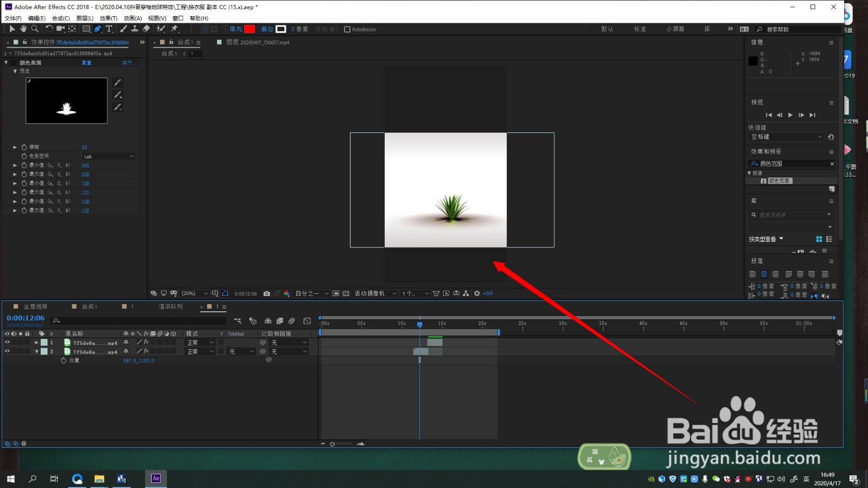This screenshot has height=488, width=868.
Task: Select the Hand tool in the toolbar
Action: [x=23, y=29]
